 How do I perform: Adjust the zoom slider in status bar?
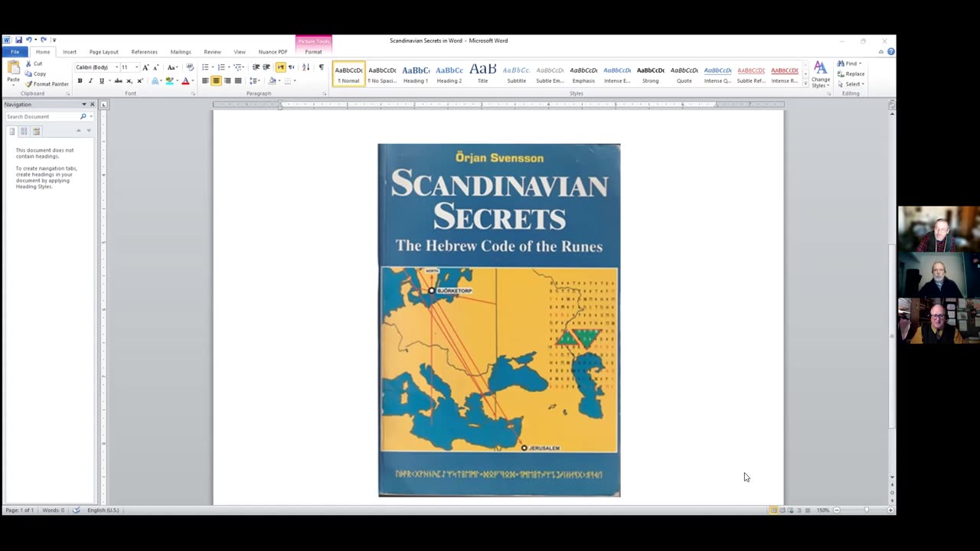(866, 510)
